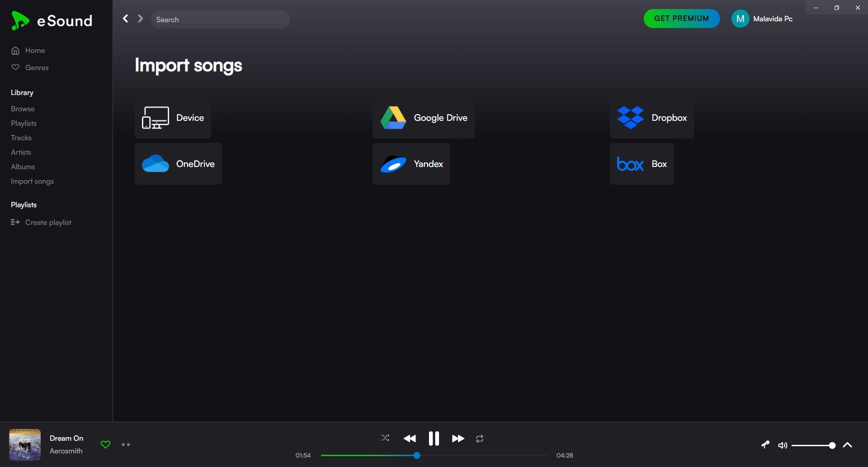Click the Create playlist link
Image resolution: width=868 pixels, height=467 pixels.
click(x=48, y=222)
